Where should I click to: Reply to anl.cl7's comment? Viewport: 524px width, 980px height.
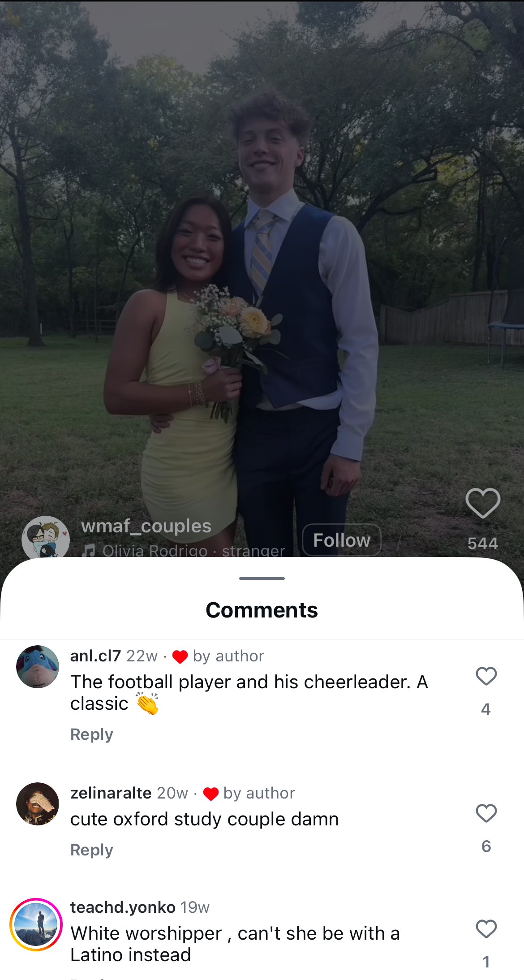click(92, 734)
